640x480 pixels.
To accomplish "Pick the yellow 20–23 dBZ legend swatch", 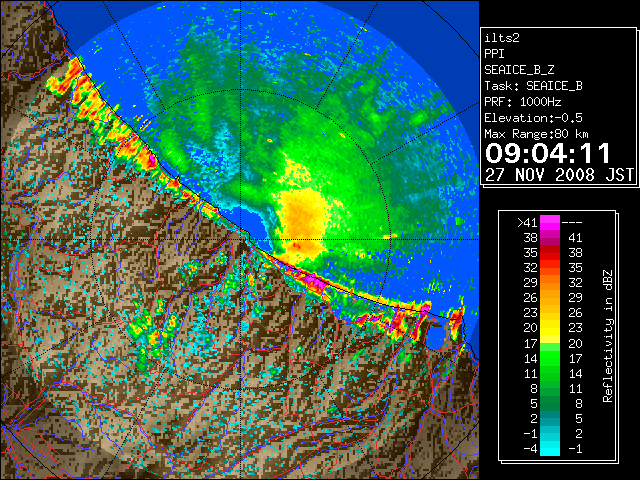I will (x=550, y=328).
